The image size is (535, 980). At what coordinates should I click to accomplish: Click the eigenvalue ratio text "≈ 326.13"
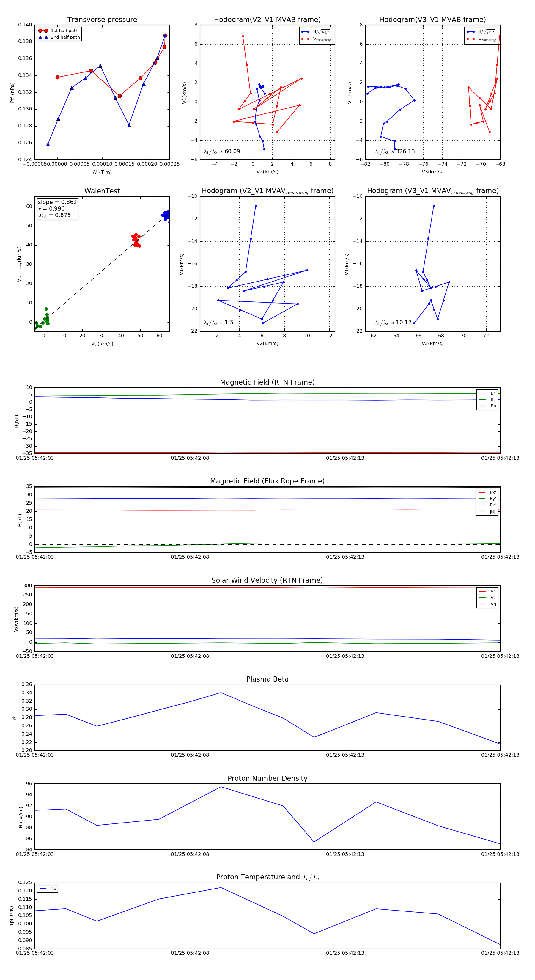click(395, 151)
